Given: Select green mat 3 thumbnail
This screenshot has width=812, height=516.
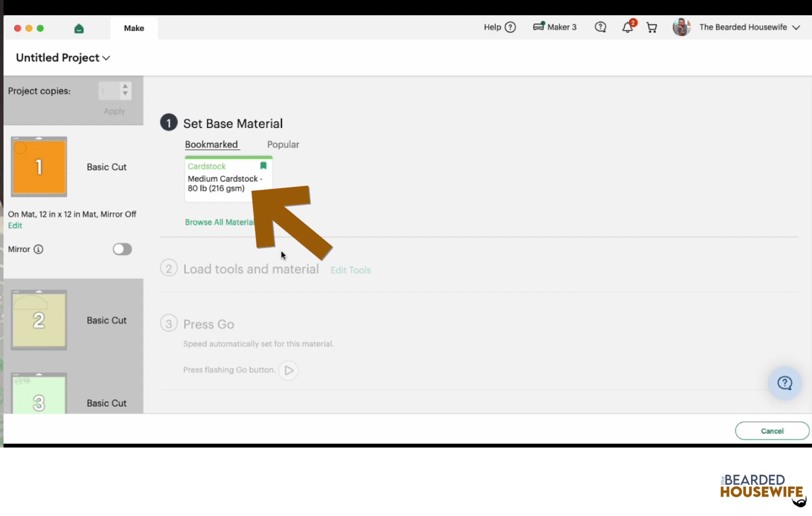Looking at the screenshot, I should pyautogui.click(x=39, y=394).
